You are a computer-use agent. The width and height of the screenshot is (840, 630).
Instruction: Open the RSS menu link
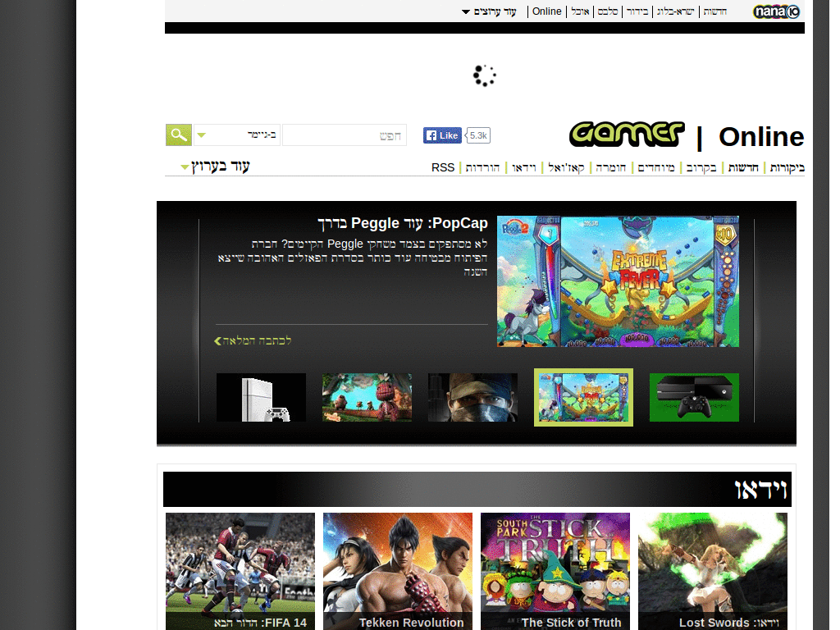coord(443,167)
